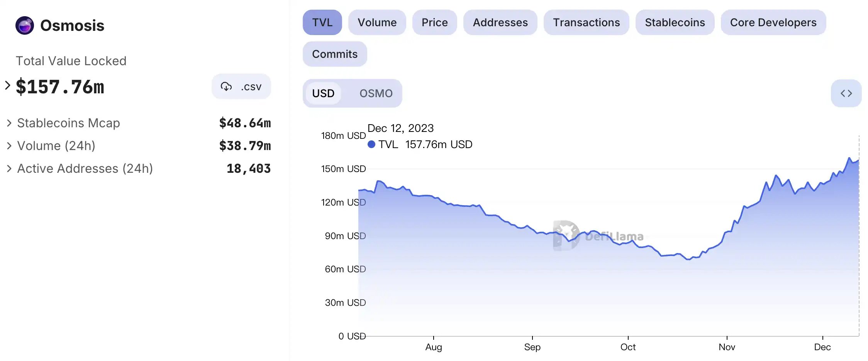The image size is (868, 361).
Task: Expand the Total Value Locked breakdown
Action: pyautogui.click(x=8, y=85)
